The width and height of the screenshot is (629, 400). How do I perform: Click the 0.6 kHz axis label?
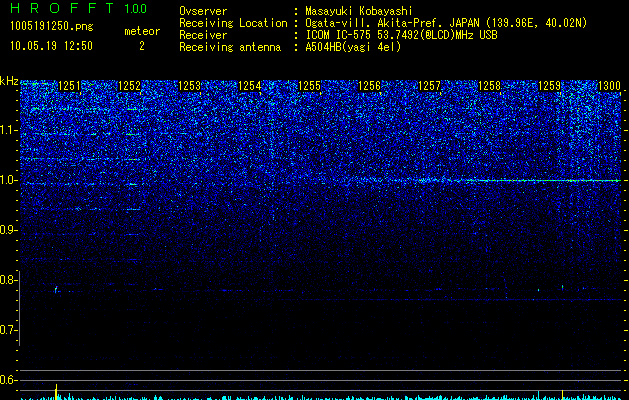[x=8, y=380]
